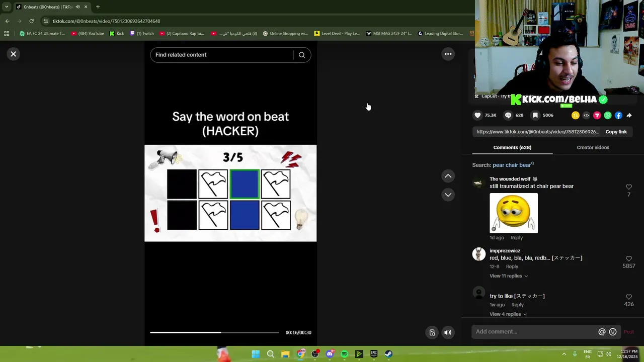Screen dimensions: 644x362
Task: Open Steam from taskbar
Action: click(388, 354)
